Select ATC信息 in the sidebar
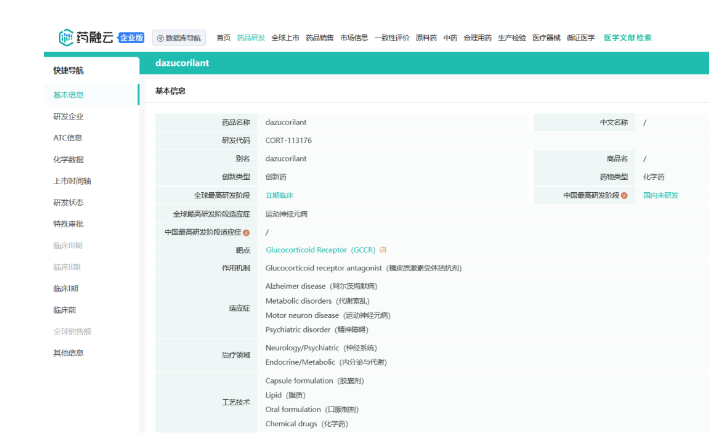 coord(68,138)
